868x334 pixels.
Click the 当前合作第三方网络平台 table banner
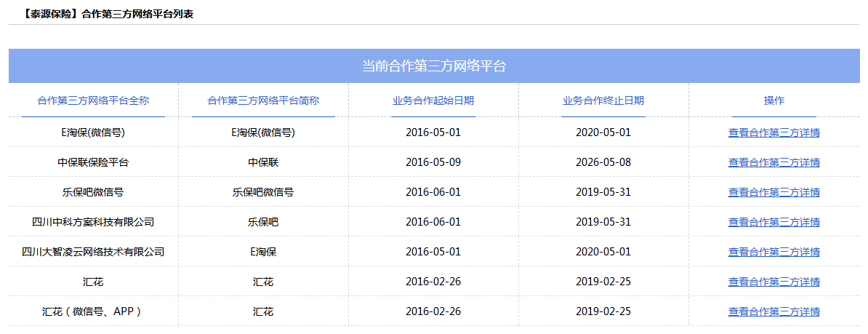tap(434, 66)
